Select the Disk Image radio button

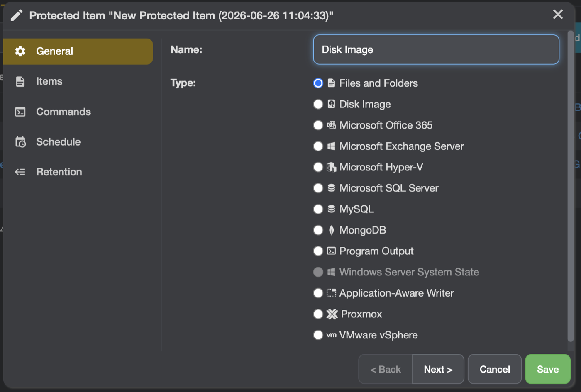(318, 104)
